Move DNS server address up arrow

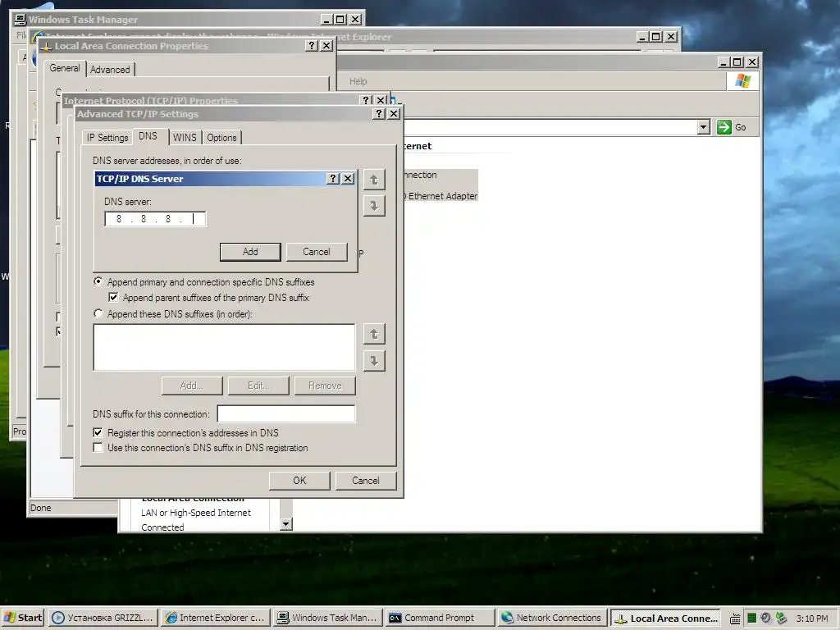[x=374, y=180]
